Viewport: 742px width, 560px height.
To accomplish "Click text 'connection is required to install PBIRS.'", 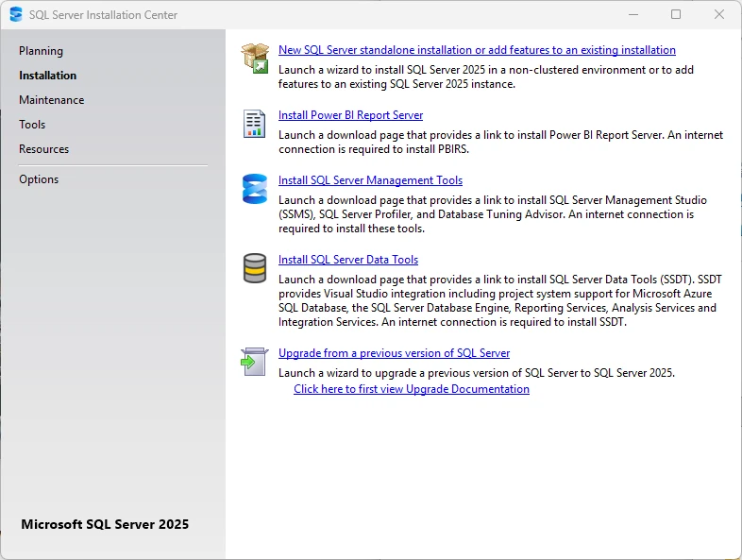I will pos(374,149).
